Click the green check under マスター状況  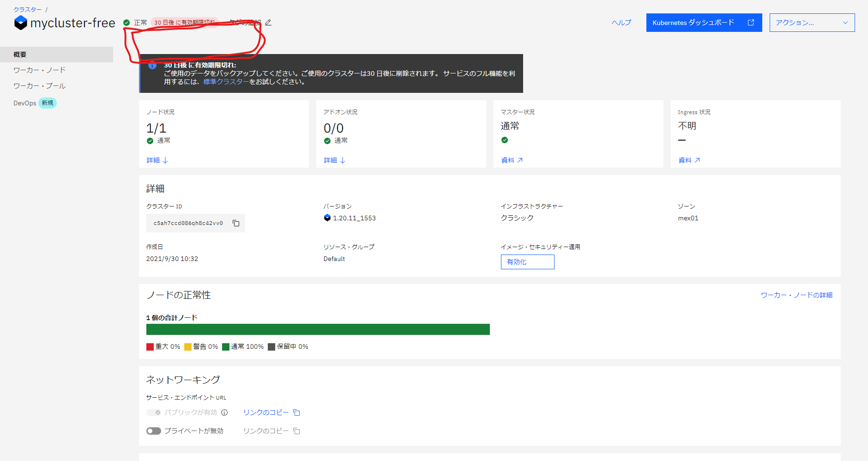pyautogui.click(x=505, y=140)
